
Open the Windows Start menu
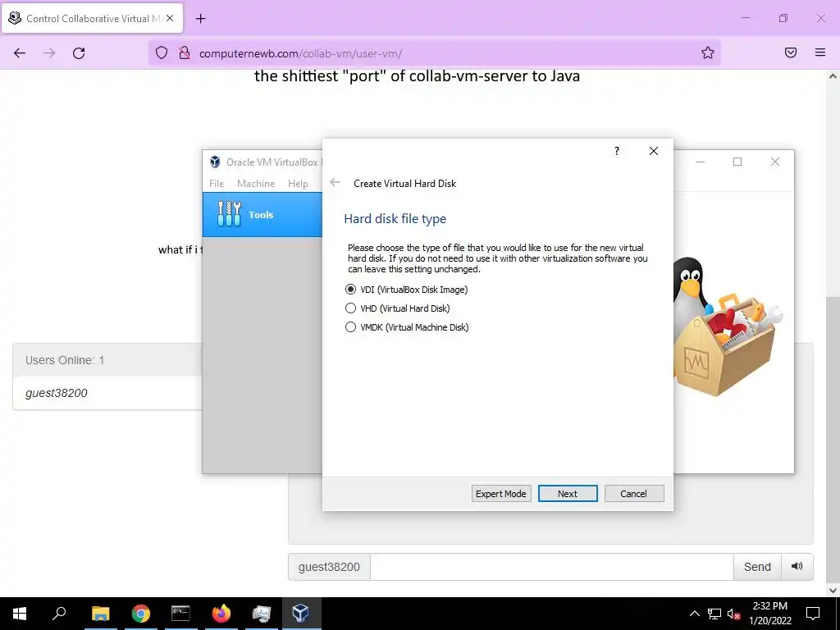(x=20, y=614)
